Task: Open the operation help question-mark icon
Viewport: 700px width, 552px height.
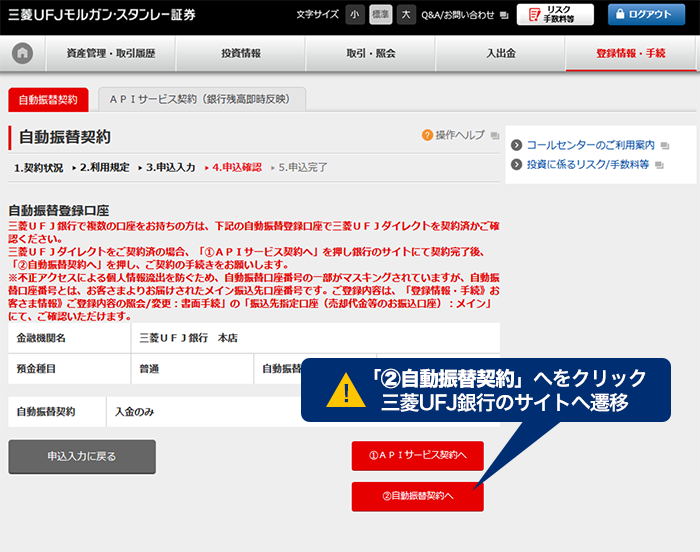Action: (x=427, y=135)
